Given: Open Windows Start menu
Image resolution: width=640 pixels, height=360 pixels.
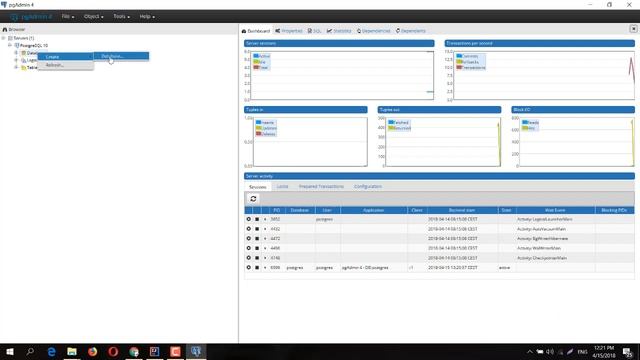Looking at the screenshot, I should click(x=10, y=351).
